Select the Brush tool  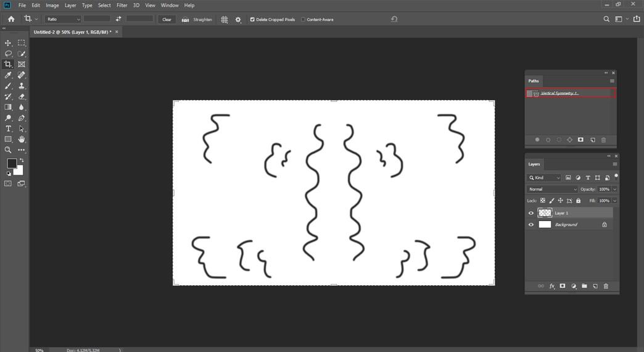(8, 86)
